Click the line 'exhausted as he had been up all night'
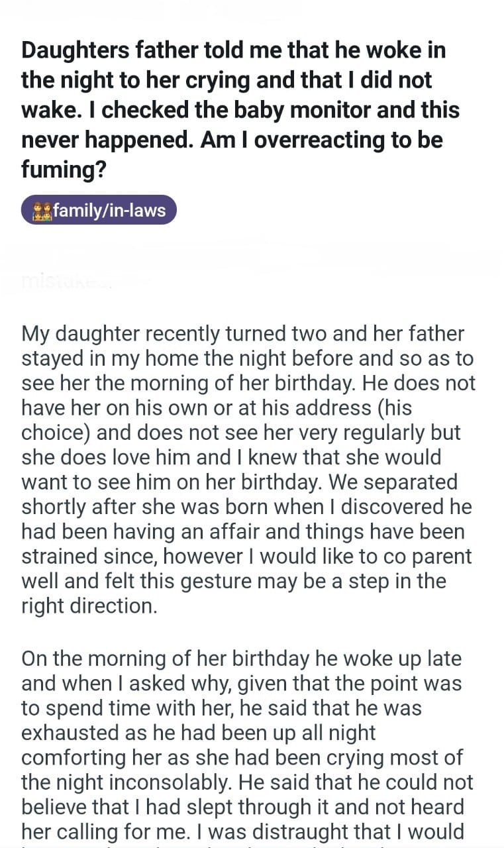This screenshot has width=504, height=848. tap(198, 733)
